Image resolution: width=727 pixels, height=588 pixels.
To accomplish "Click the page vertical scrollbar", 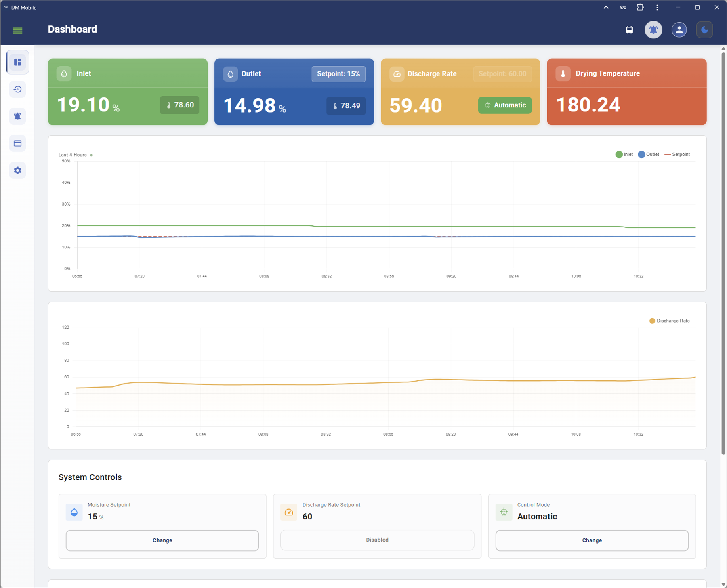I will pos(723,253).
